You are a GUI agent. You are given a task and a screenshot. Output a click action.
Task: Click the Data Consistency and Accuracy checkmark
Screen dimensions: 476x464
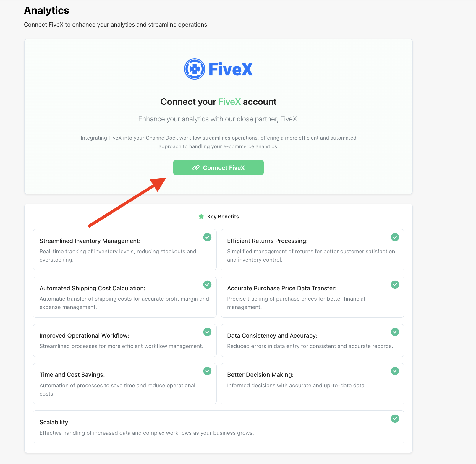click(x=395, y=332)
